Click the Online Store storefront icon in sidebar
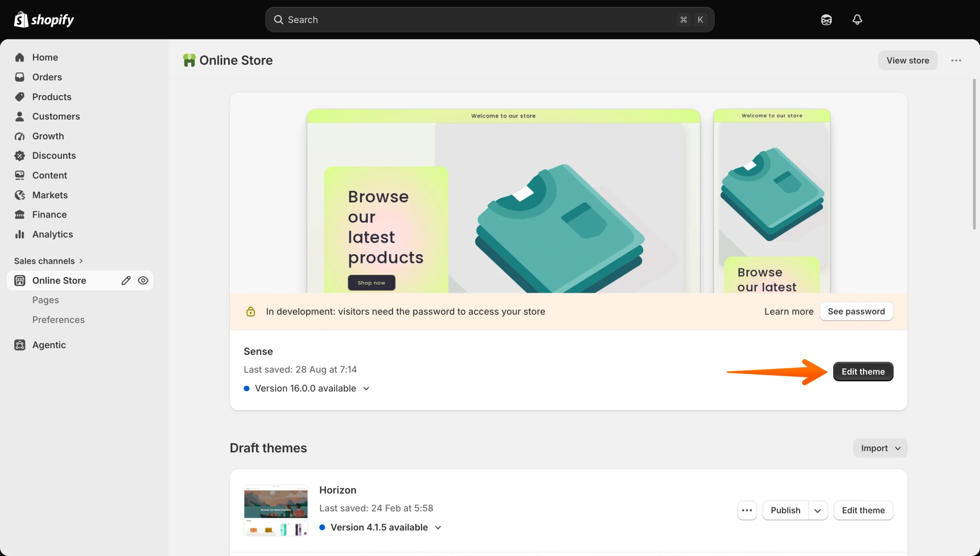Screen dimensions: 980x556 pyautogui.click(x=20, y=280)
